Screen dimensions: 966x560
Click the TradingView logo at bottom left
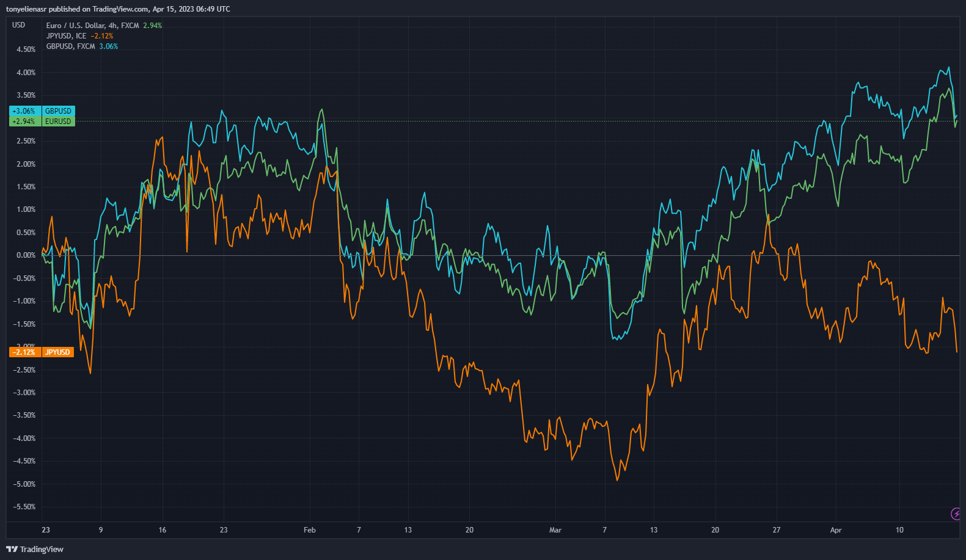pyautogui.click(x=35, y=549)
